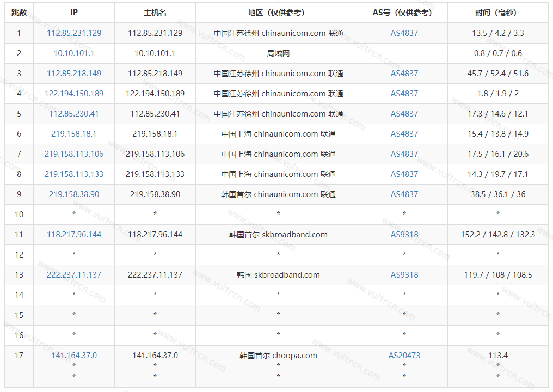Click time value 14.3 / 19.7 / 17.1

pyautogui.click(x=497, y=174)
